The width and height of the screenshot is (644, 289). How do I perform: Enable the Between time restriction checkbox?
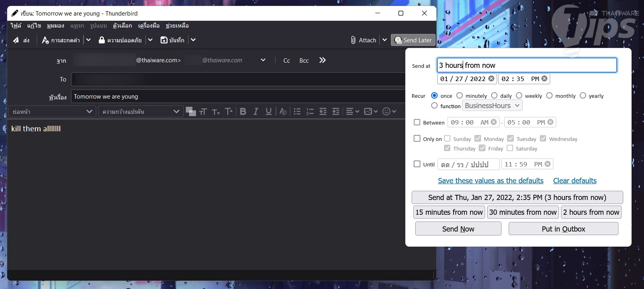click(x=417, y=122)
